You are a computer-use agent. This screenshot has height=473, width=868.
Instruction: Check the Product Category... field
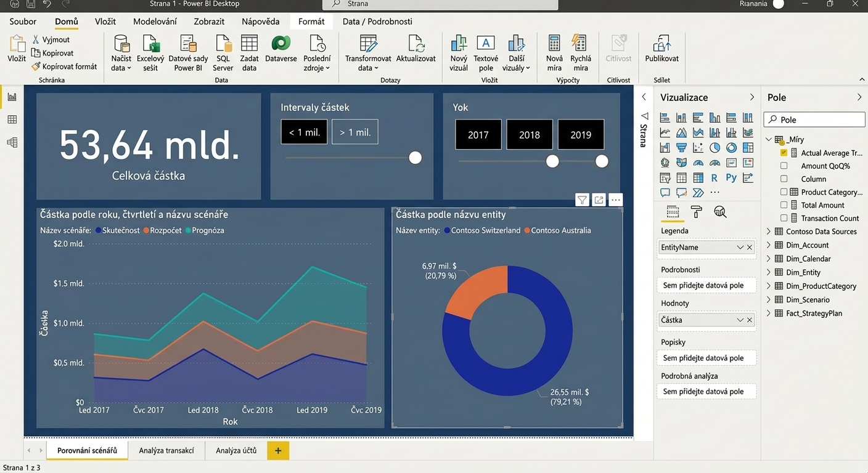(784, 192)
